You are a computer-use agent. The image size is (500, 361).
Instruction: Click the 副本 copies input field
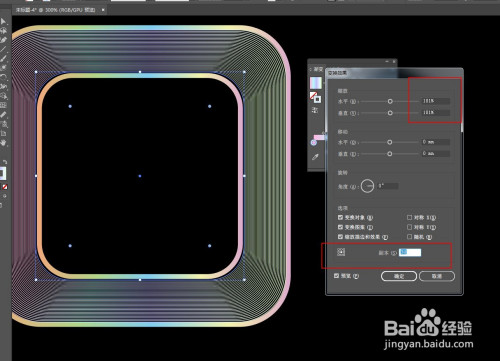click(410, 252)
